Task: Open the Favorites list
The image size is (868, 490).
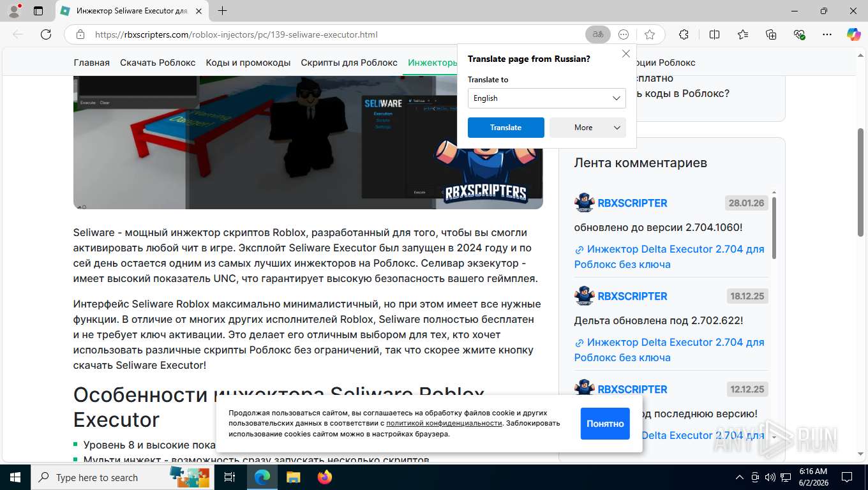Action: [743, 34]
